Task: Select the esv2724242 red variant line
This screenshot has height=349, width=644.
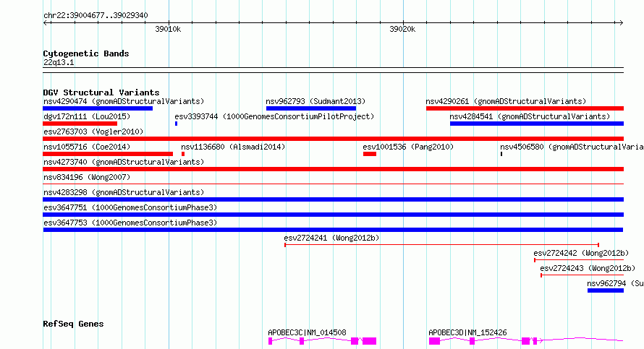Action: pos(579,260)
